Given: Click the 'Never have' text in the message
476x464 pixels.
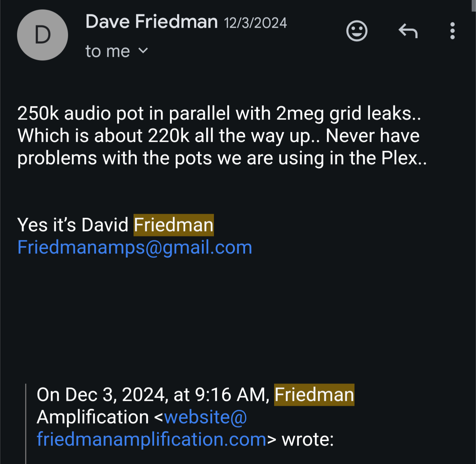Looking at the screenshot, I should coord(373,136).
